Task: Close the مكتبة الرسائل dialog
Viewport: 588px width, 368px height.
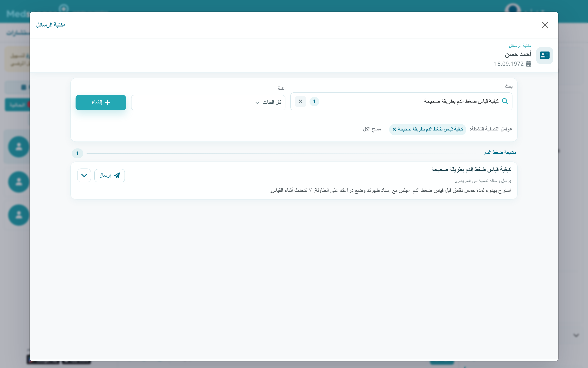Action: [x=545, y=25]
